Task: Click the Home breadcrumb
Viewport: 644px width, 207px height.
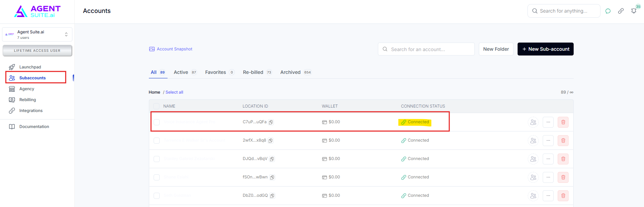Action: pos(154,92)
